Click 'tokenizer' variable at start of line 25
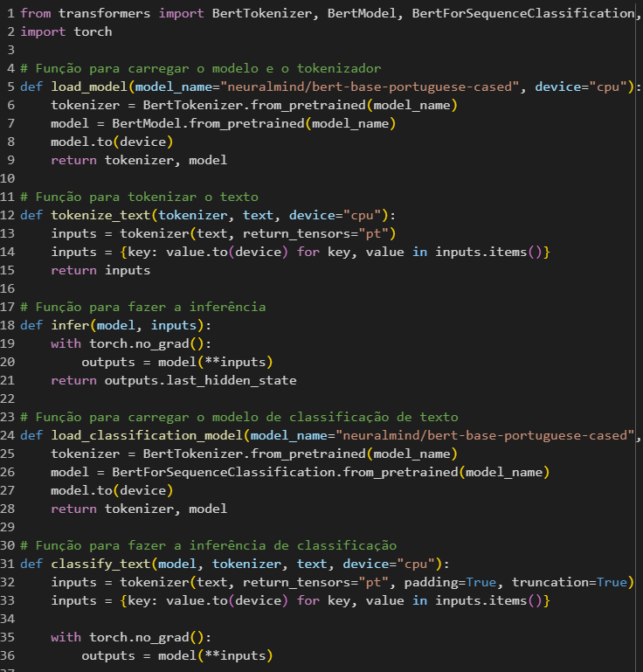The height and width of the screenshot is (672, 643). pos(86,454)
